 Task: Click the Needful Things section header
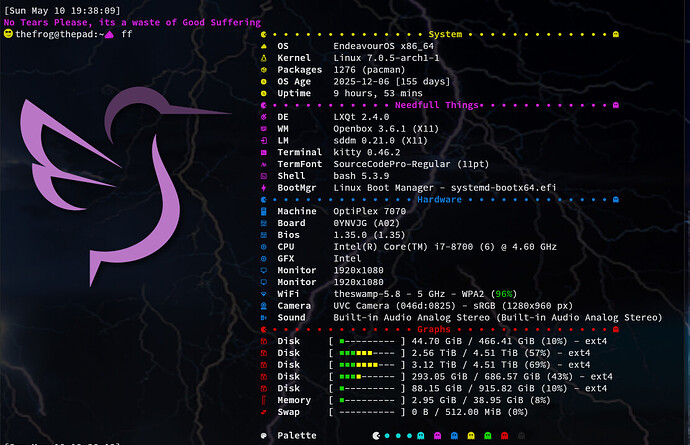point(437,105)
